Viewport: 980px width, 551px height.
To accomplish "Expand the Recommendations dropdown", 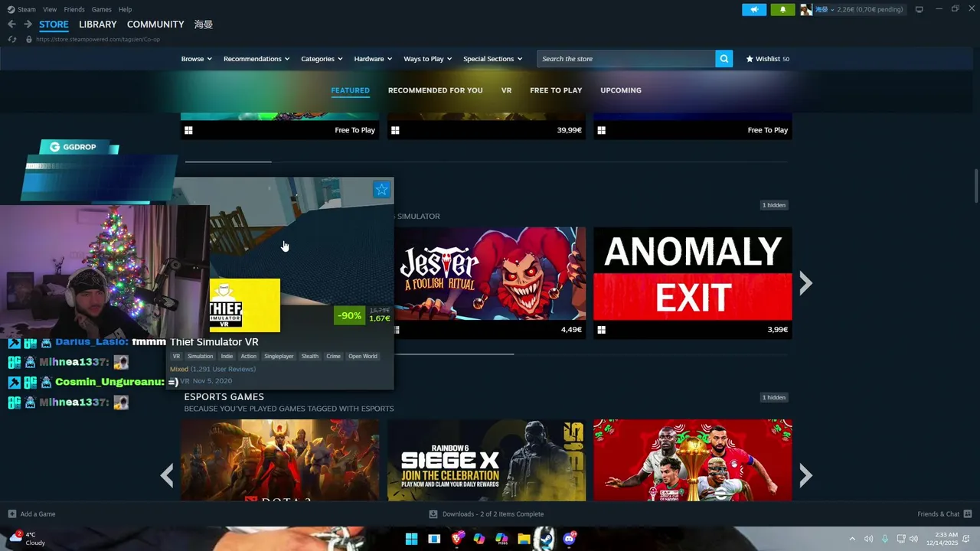I will click(256, 59).
